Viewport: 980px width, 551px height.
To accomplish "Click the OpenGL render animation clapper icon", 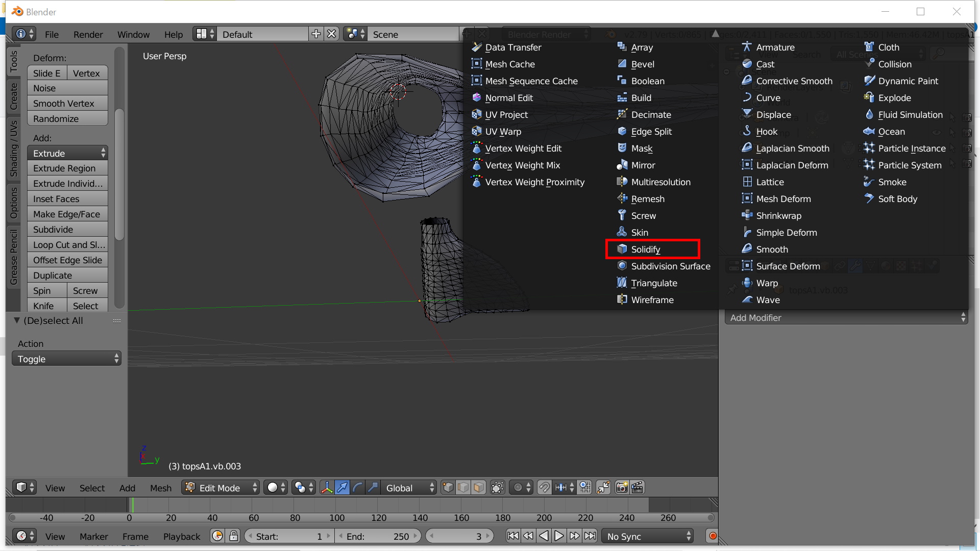I will pos(637,488).
